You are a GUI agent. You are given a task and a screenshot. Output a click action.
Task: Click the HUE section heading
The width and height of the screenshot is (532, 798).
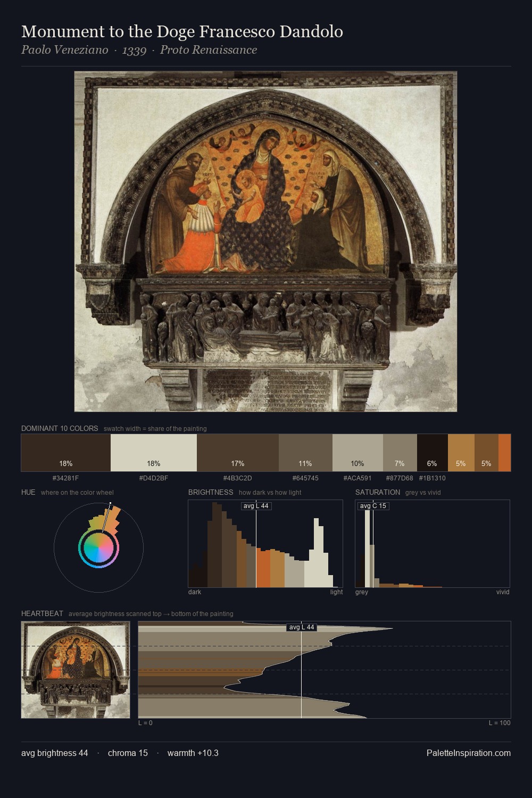(28, 492)
